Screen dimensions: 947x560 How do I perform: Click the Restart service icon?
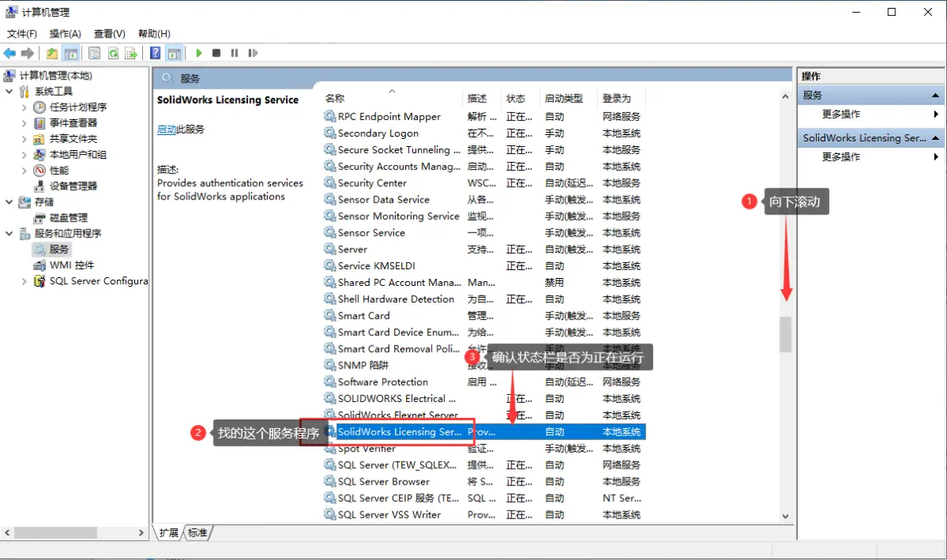(253, 53)
